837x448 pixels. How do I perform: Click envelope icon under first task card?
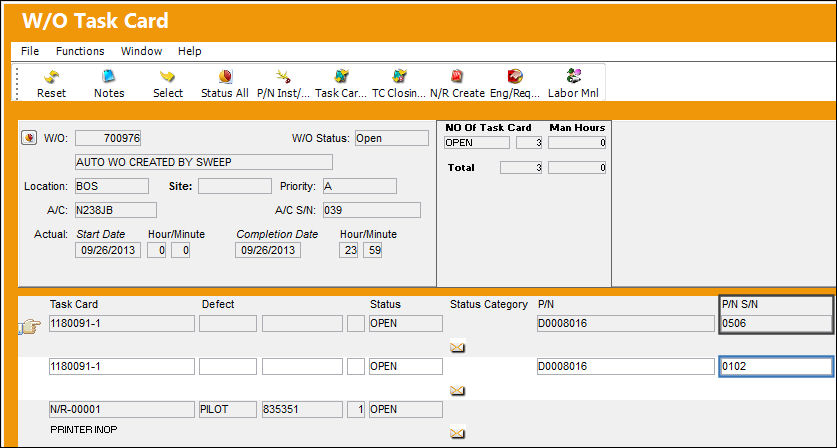[457, 348]
